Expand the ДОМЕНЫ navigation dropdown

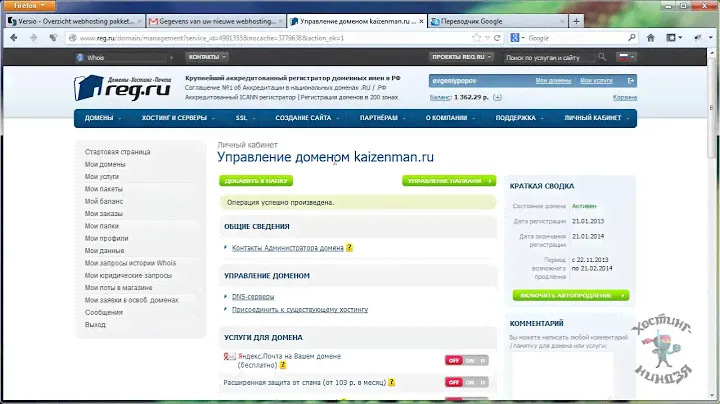click(x=103, y=118)
